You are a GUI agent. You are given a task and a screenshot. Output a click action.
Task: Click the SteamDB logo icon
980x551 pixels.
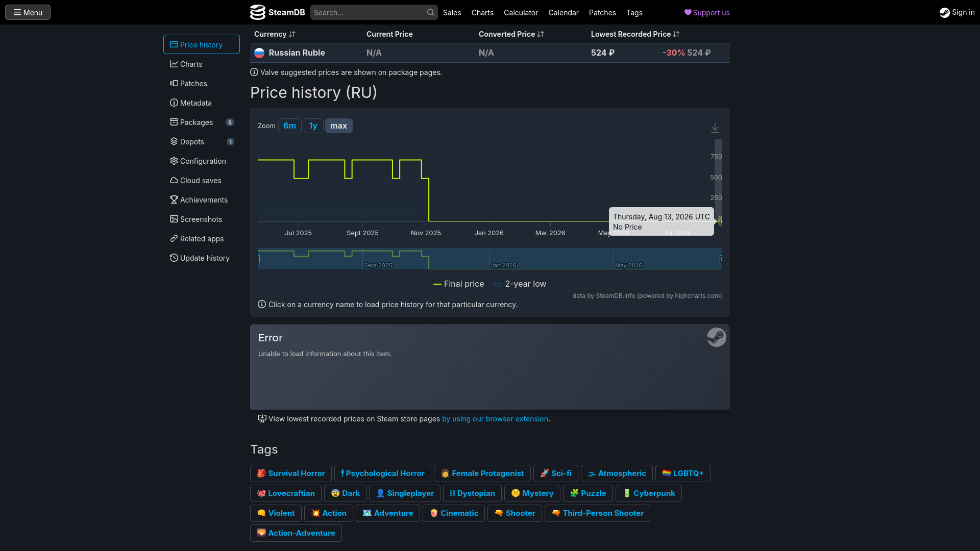[x=258, y=12]
